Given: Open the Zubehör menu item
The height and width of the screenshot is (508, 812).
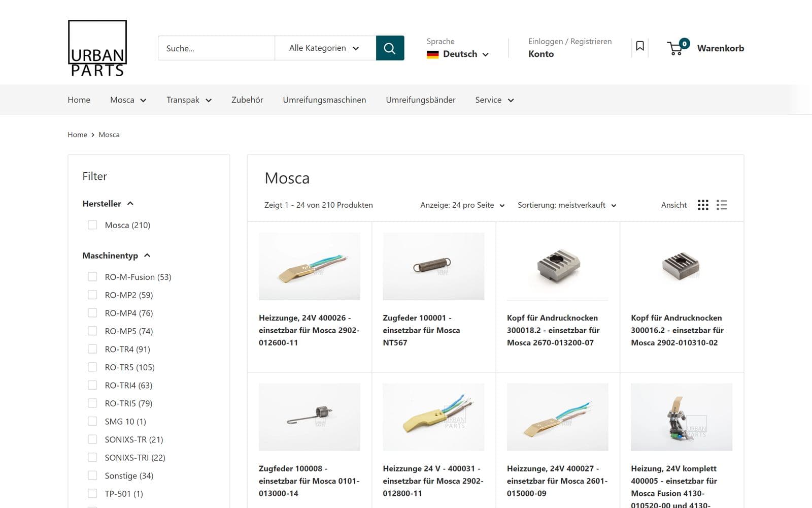Looking at the screenshot, I should [x=247, y=100].
